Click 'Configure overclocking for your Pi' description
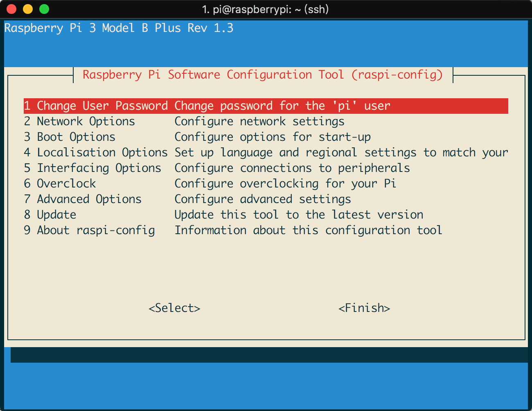The height and width of the screenshot is (411, 532). (x=285, y=184)
